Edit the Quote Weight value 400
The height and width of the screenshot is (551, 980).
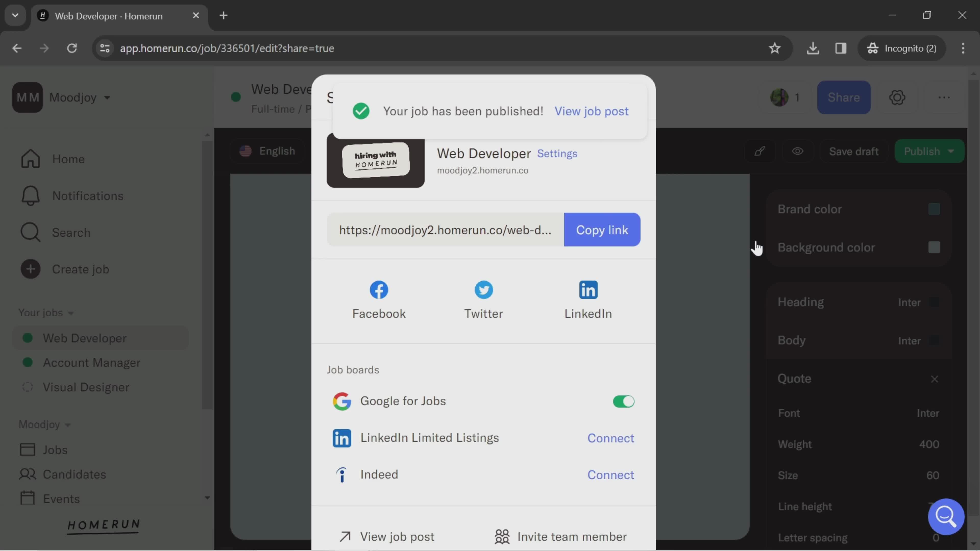tap(929, 444)
